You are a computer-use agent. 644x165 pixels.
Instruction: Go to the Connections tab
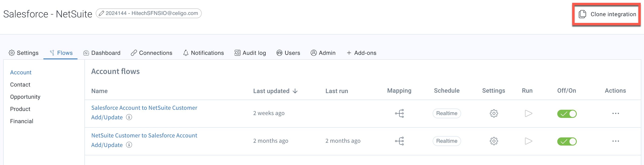(152, 53)
